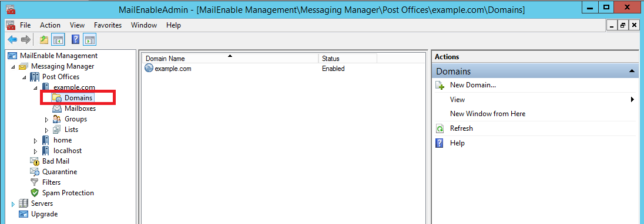The height and width of the screenshot is (224, 644).
Task: Select the Bad Mail tree item
Action: (x=55, y=161)
